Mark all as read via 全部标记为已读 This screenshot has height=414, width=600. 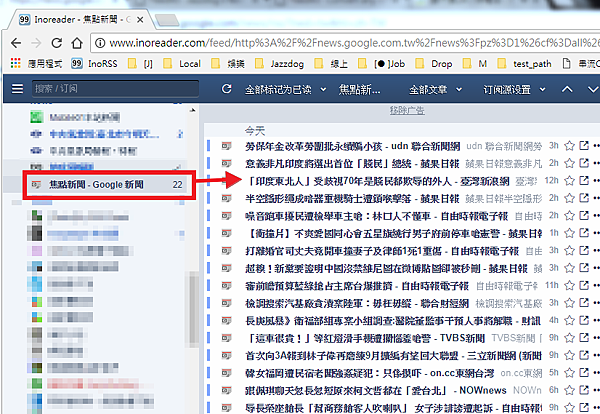tap(278, 90)
